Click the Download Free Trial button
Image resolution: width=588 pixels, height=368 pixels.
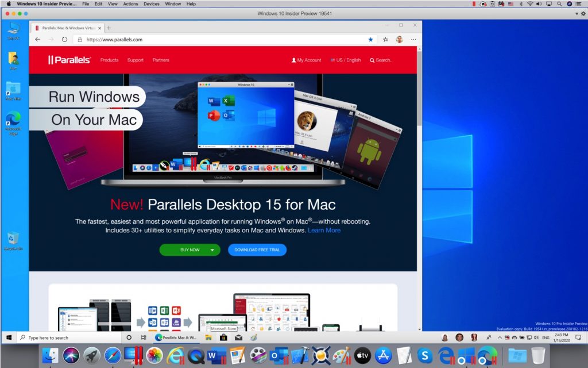[x=257, y=250]
